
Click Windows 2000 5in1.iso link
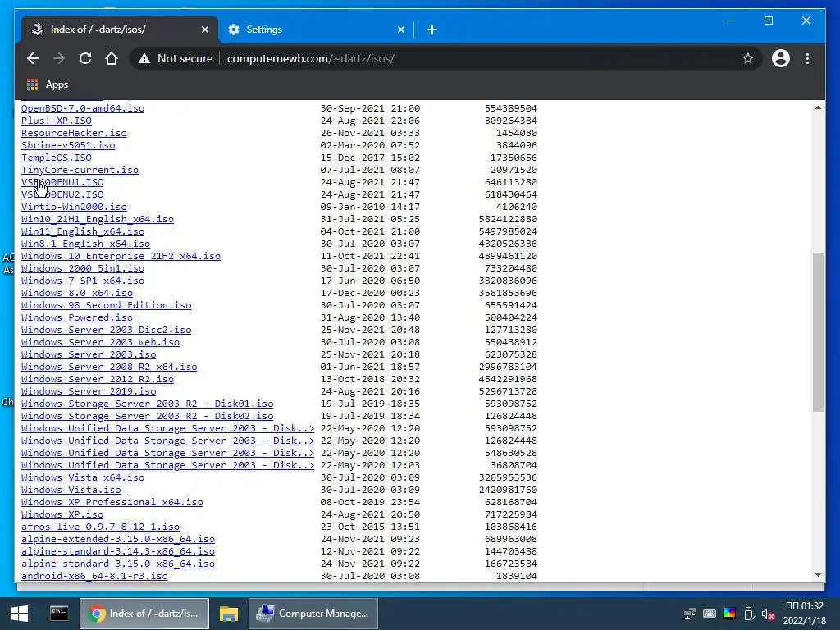(83, 268)
